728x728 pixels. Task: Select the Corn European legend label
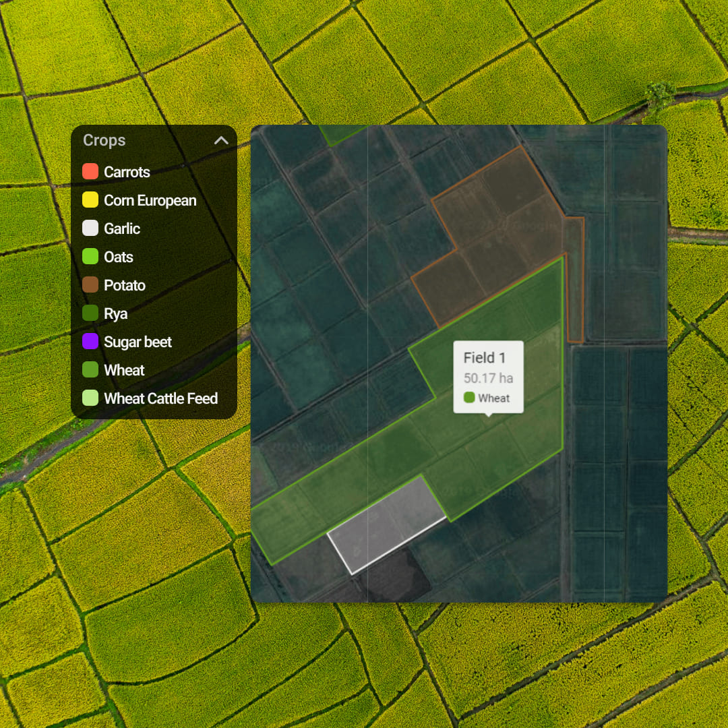(150, 200)
